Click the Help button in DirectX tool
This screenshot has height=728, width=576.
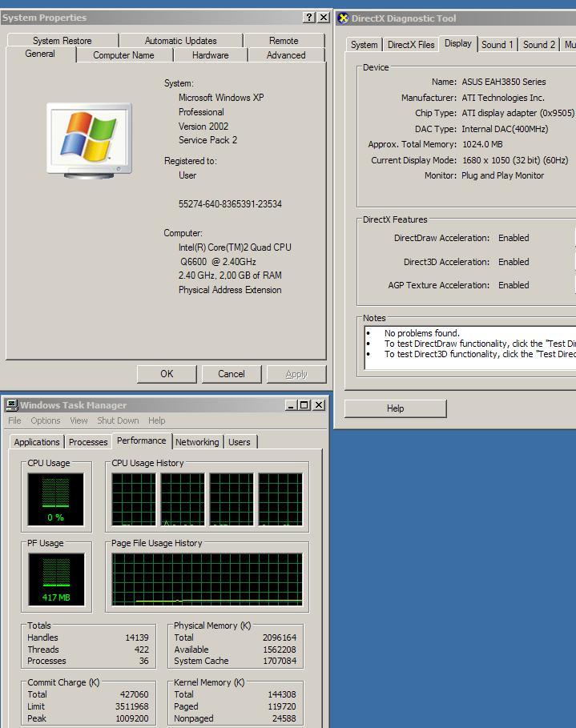[x=395, y=408]
